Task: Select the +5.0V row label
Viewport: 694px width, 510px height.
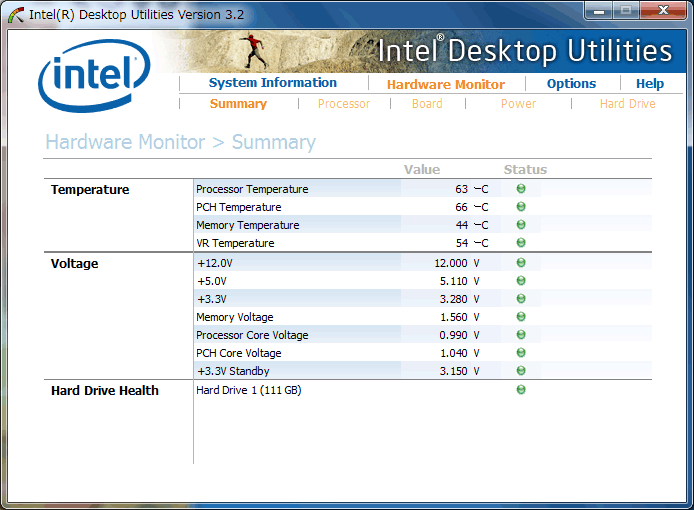Action: pos(212,281)
